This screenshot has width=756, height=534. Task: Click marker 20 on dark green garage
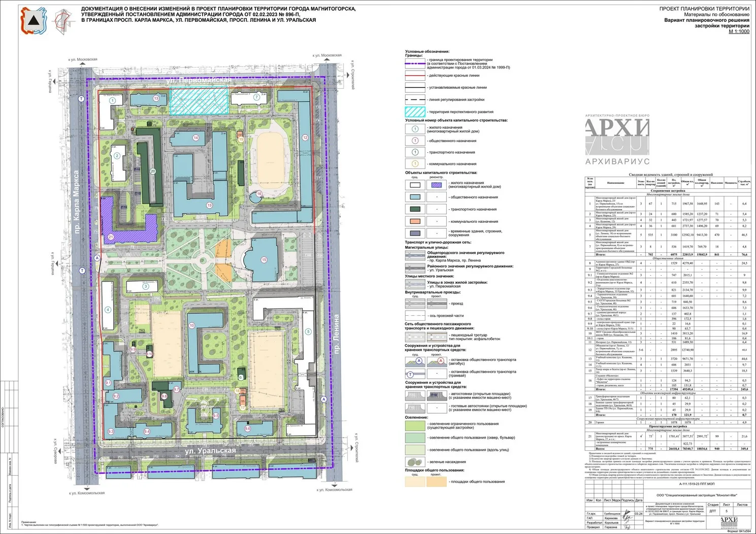[152, 172]
